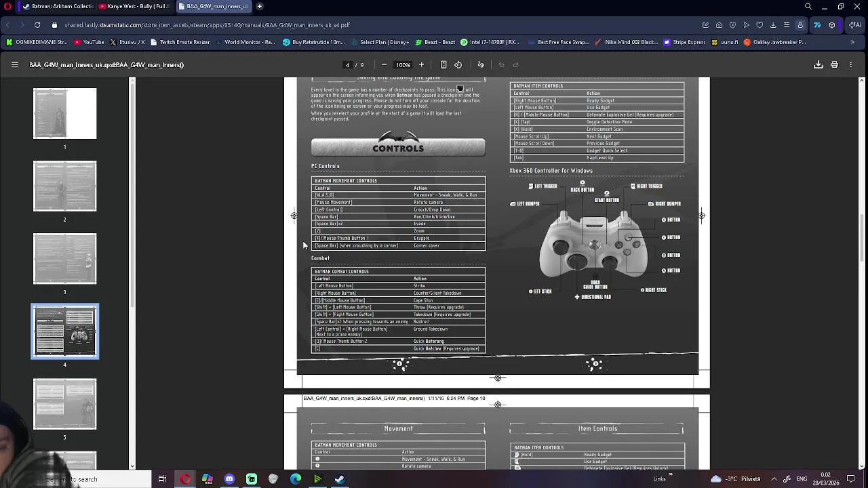Open browser downloads icon in address bar
The height and width of the screenshot is (488, 868).
773,25
